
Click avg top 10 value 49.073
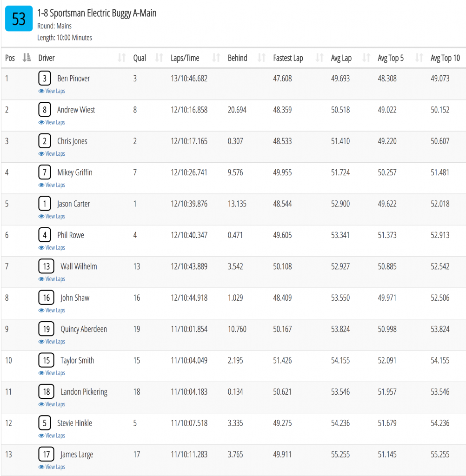pos(440,78)
